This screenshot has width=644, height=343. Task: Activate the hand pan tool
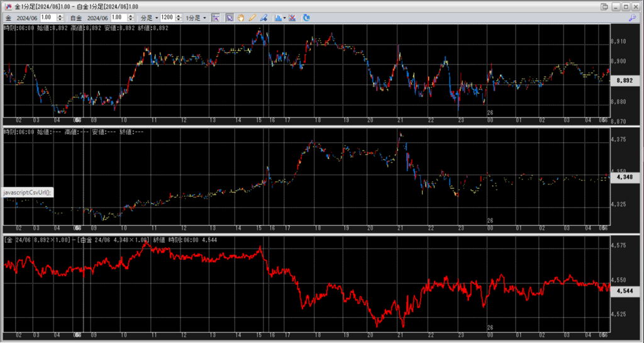point(241,18)
